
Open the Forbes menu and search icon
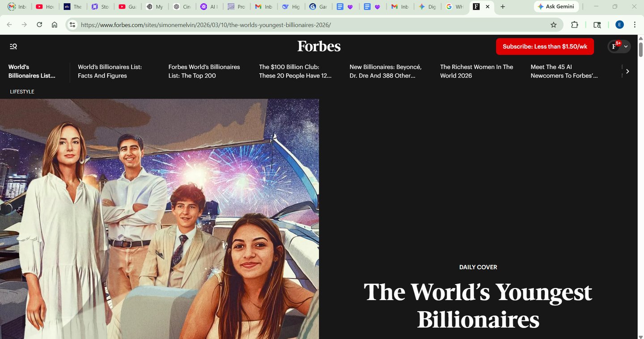(13, 47)
